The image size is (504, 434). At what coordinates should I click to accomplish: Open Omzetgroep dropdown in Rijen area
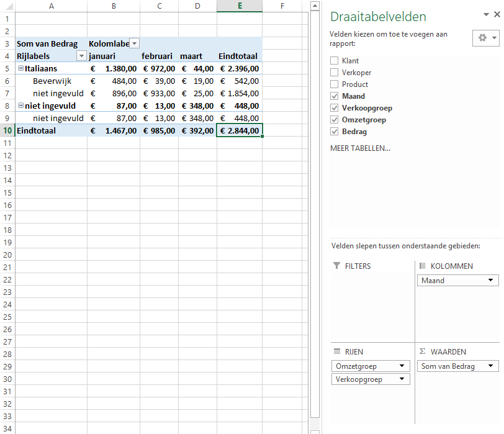coord(402,366)
